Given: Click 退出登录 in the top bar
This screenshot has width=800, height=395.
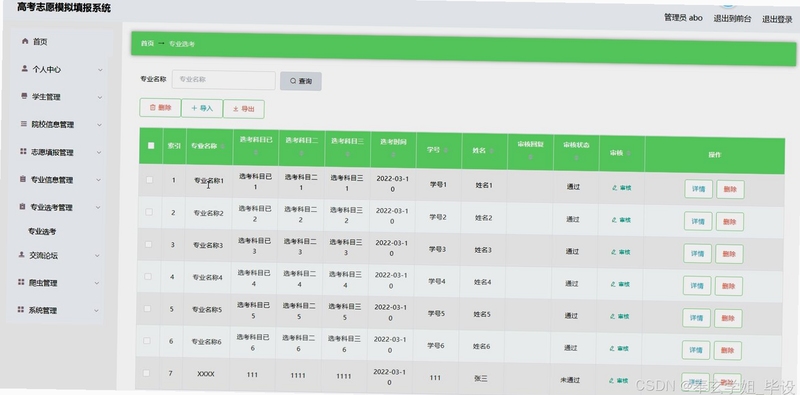Looking at the screenshot, I should coord(777,19).
